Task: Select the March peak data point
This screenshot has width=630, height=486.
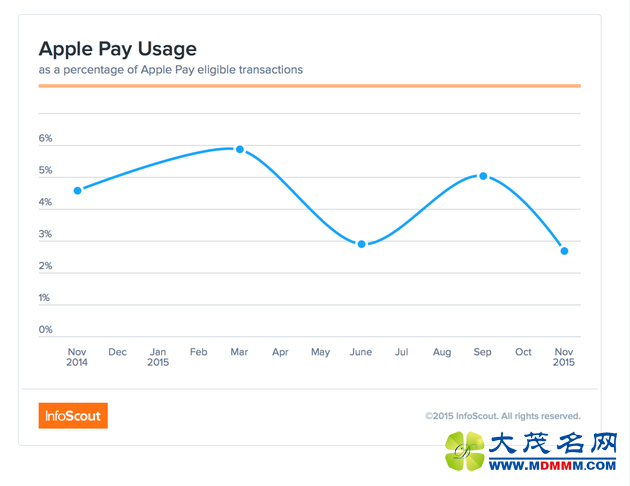Action: pos(239,149)
